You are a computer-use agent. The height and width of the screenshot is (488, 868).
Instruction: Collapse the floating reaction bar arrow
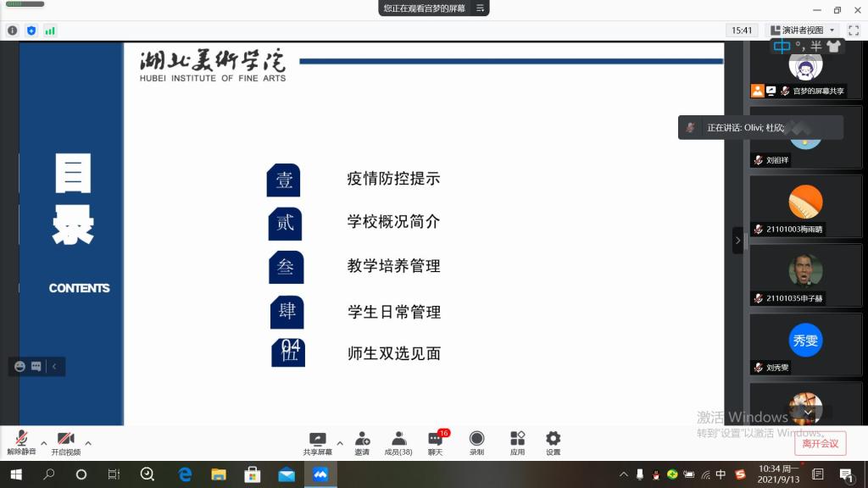54,366
